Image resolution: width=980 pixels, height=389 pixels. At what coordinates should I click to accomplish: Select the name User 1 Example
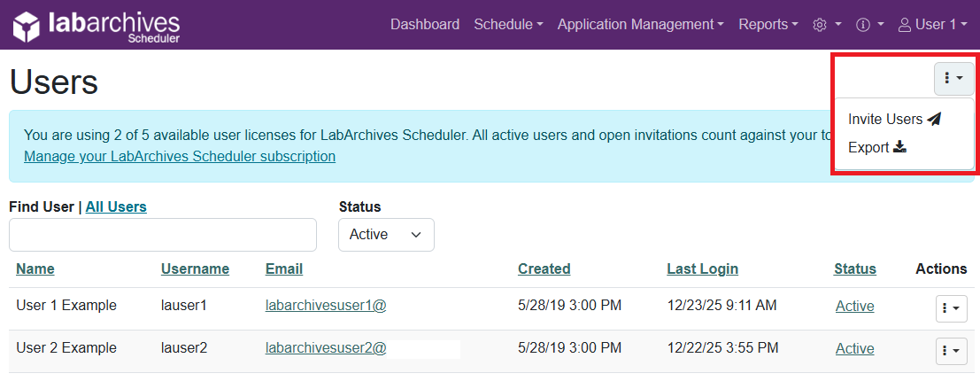click(66, 306)
